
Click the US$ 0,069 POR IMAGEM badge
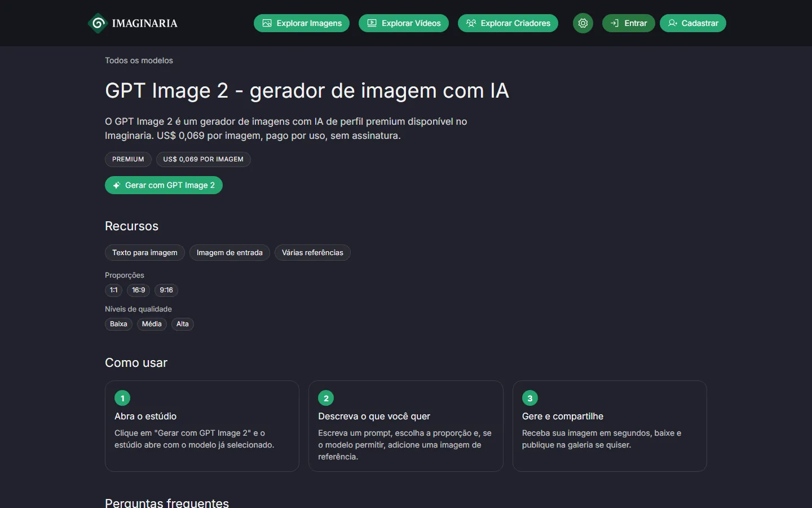click(x=204, y=159)
